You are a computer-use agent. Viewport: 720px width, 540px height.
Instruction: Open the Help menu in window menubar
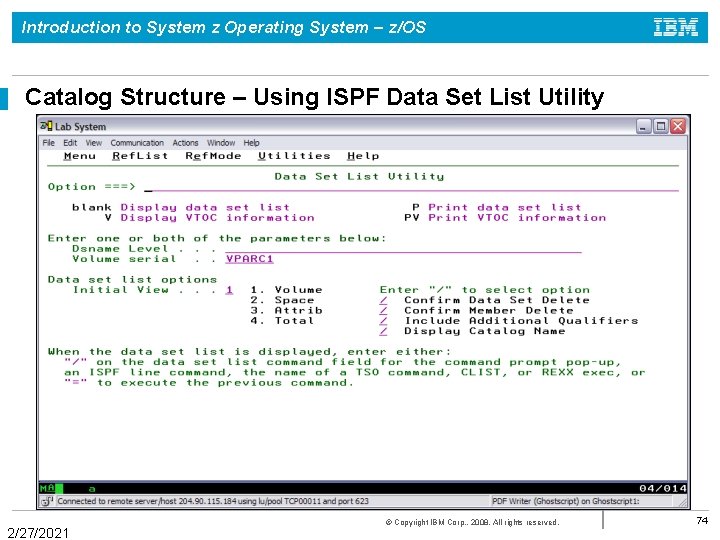251,143
